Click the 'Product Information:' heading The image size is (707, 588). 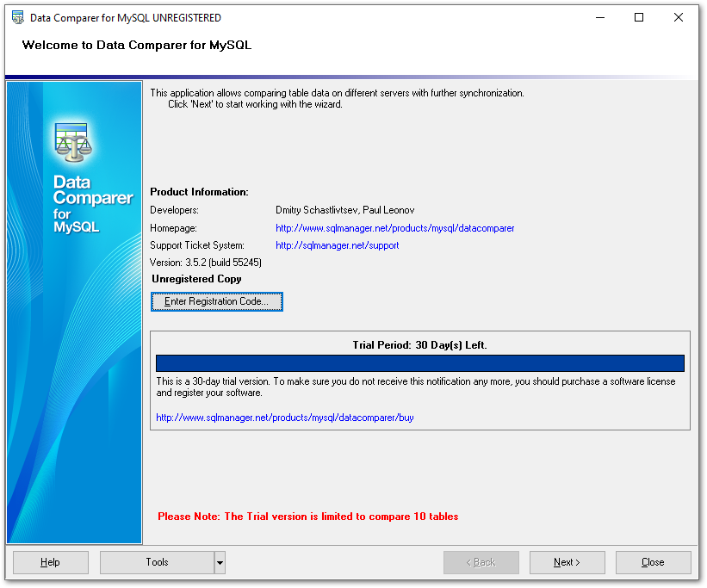[199, 192]
